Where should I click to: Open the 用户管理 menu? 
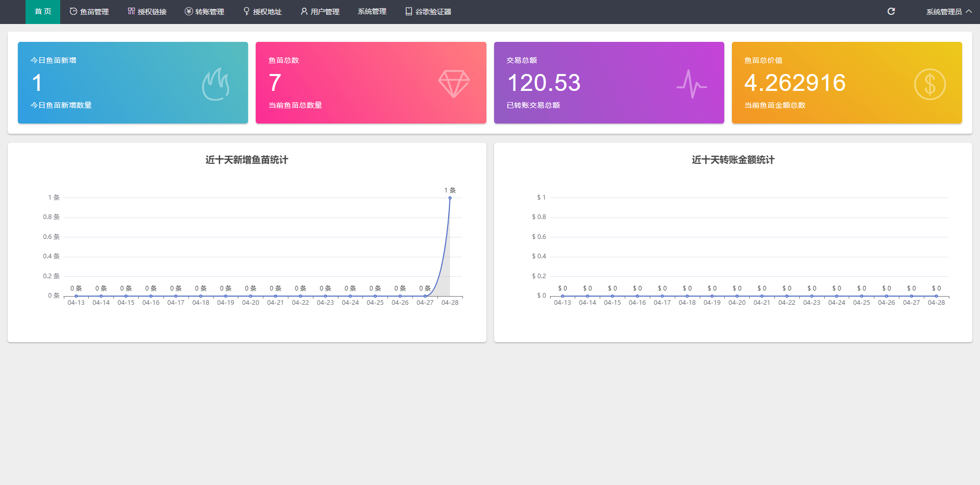320,12
